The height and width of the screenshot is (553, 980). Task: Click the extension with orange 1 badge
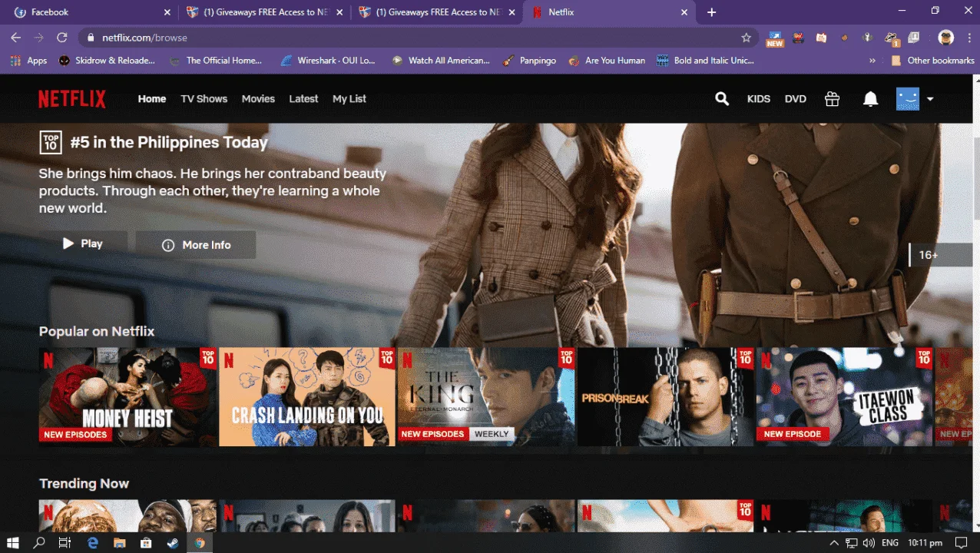pos(892,38)
